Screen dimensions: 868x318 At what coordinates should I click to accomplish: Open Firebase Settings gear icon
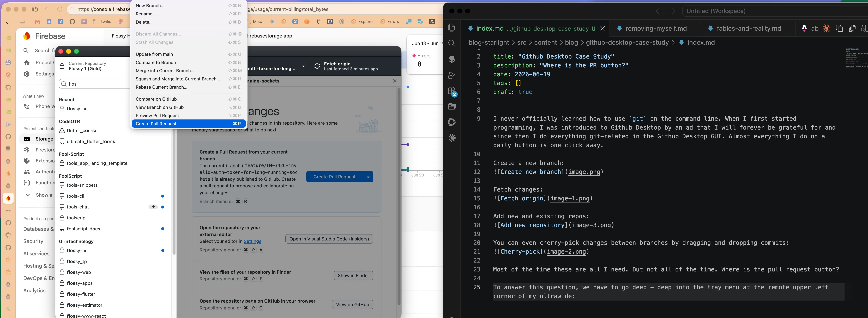click(x=27, y=74)
